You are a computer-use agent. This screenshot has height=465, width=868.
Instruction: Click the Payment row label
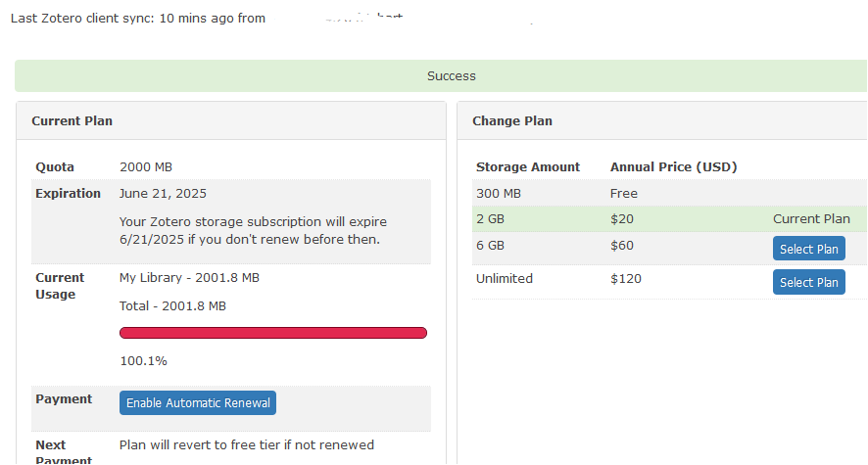64,399
